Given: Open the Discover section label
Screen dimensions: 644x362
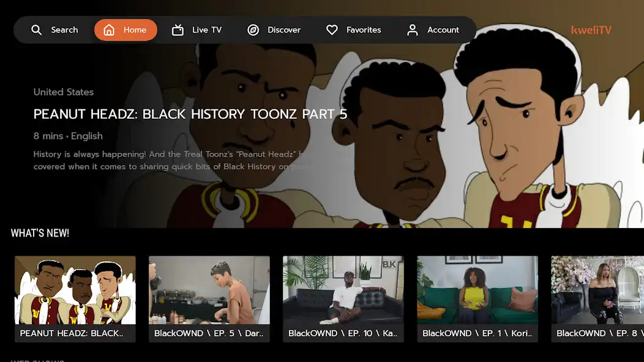Looking at the screenshot, I should coord(284,30).
